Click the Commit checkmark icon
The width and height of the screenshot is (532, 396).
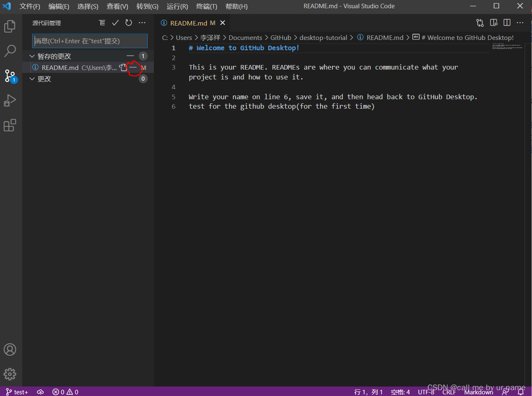pyautogui.click(x=115, y=23)
